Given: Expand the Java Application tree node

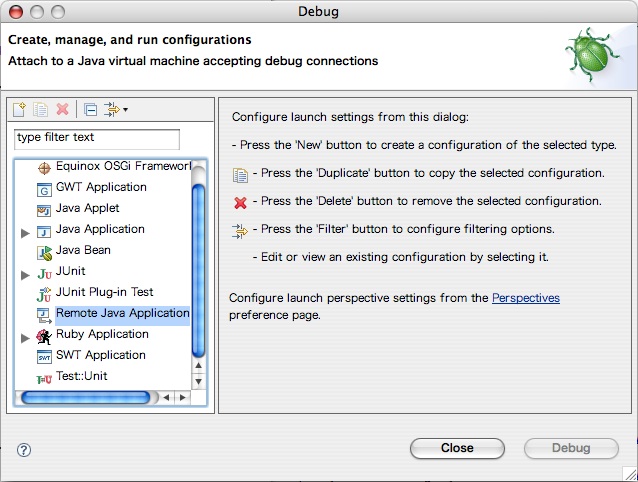Looking at the screenshot, I should click(x=25, y=230).
